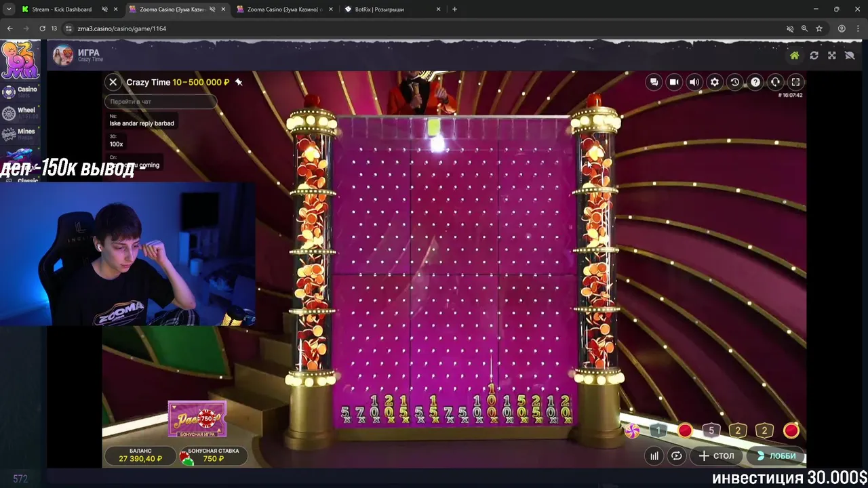Open Wheel game in sidebar

[20, 113]
